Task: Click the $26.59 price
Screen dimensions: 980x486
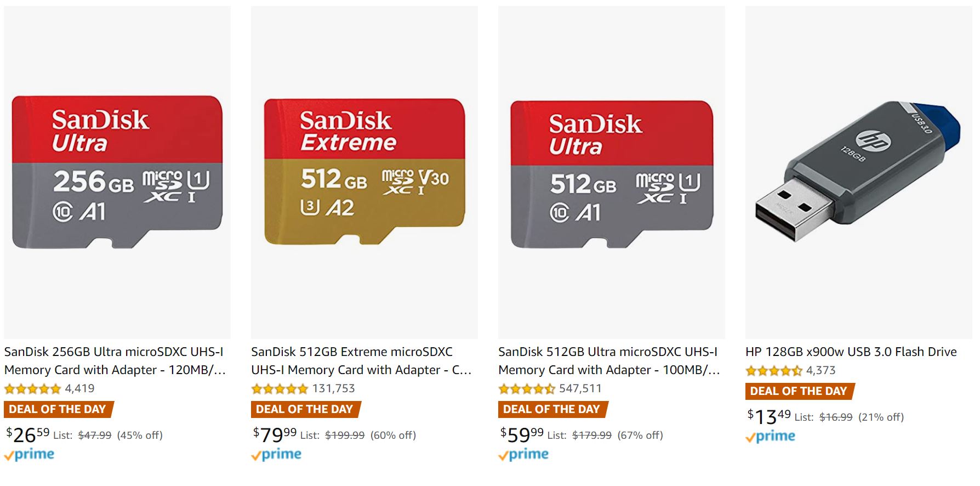Action: coord(28,435)
